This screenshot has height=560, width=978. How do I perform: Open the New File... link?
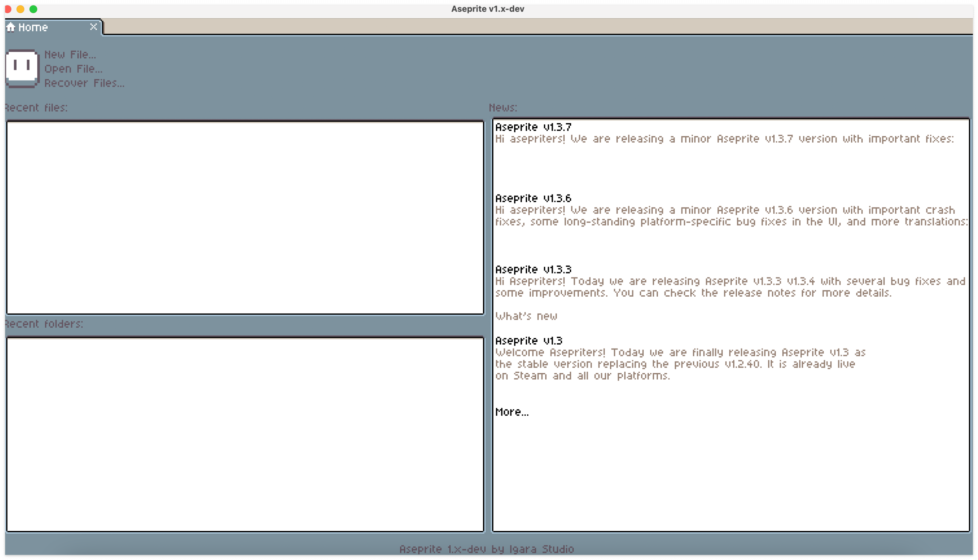tap(70, 54)
